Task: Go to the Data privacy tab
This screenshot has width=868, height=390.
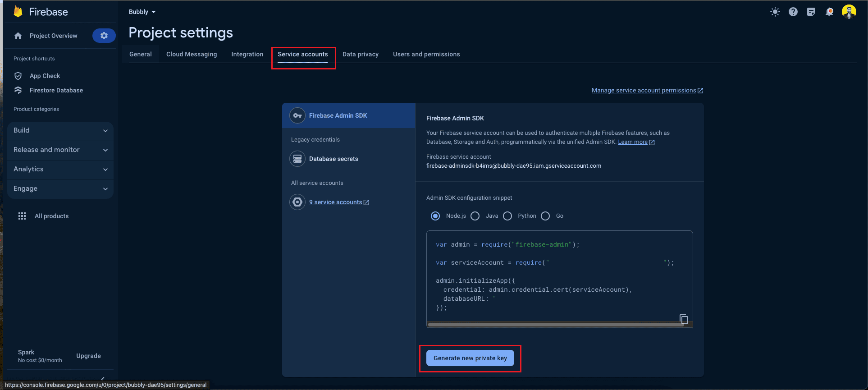Action: [361, 54]
